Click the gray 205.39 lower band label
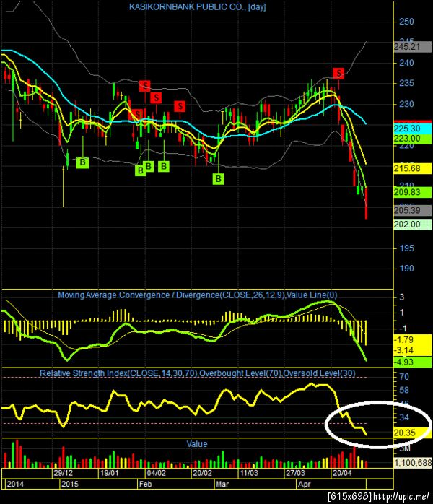Screen dimensions: 433x504 413,210
